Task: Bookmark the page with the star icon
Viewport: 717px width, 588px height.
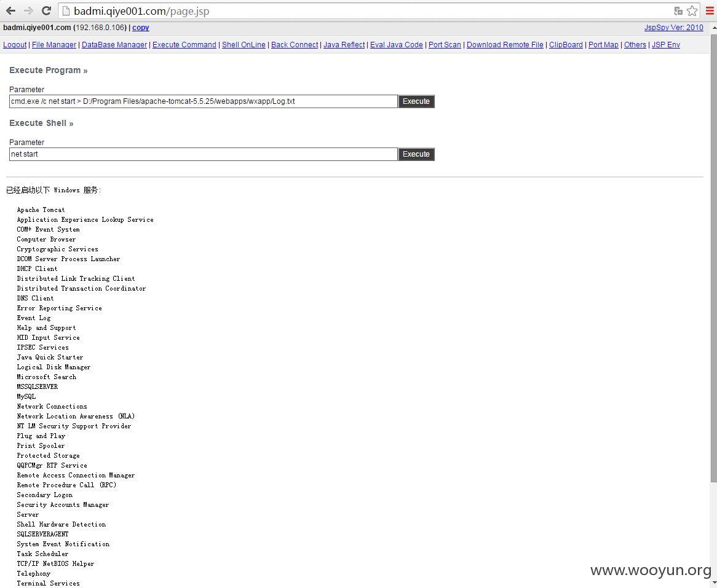Action: coord(692,11)
